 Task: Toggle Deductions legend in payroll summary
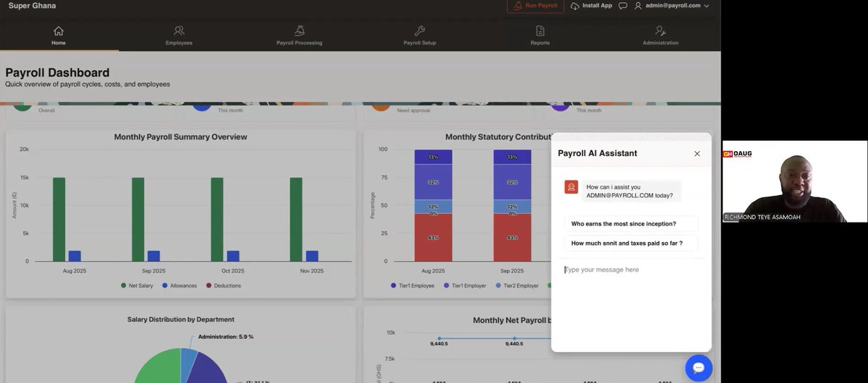click(x=224, y=285)
